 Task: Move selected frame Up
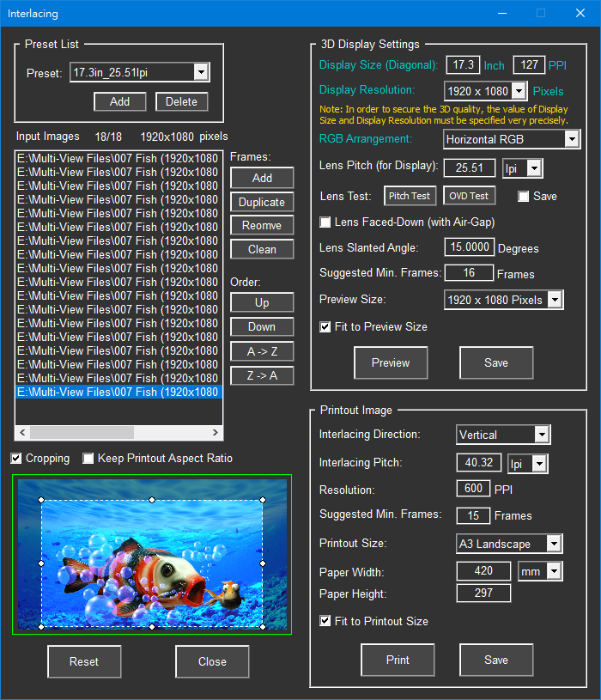tap(262, 302)
